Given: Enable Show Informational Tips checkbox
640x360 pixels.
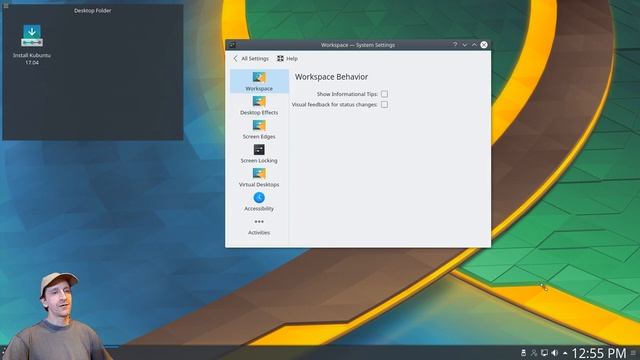Looking at the screenshot, I should tap(384, 94).
